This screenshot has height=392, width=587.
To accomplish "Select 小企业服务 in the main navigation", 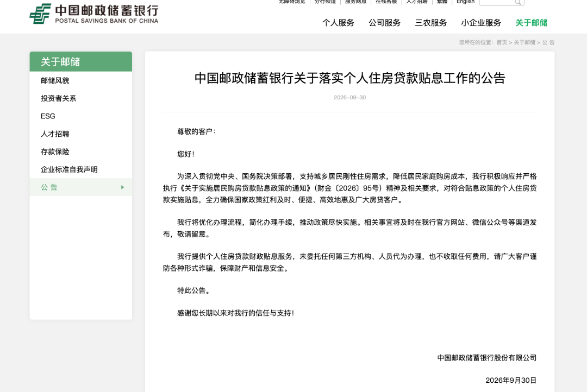I will (481, 23).
